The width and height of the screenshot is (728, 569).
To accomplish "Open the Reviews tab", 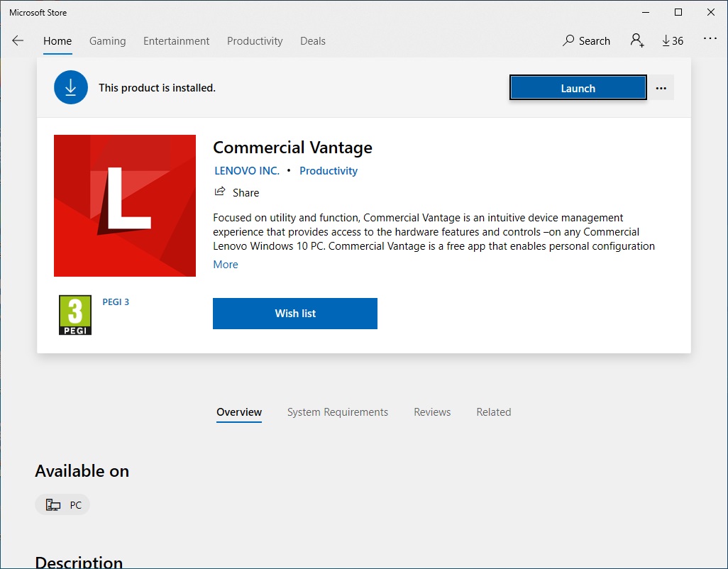I will [x=431, y=411].
